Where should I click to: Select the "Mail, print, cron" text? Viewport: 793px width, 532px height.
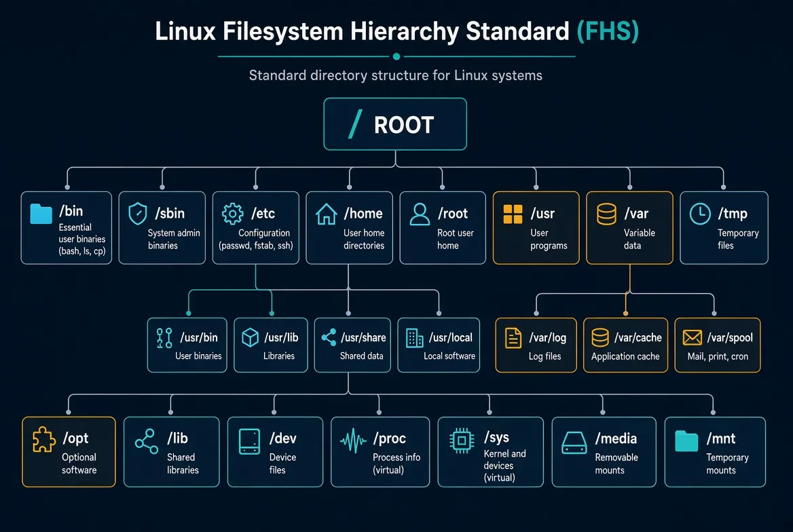click(x=718, y=356)
